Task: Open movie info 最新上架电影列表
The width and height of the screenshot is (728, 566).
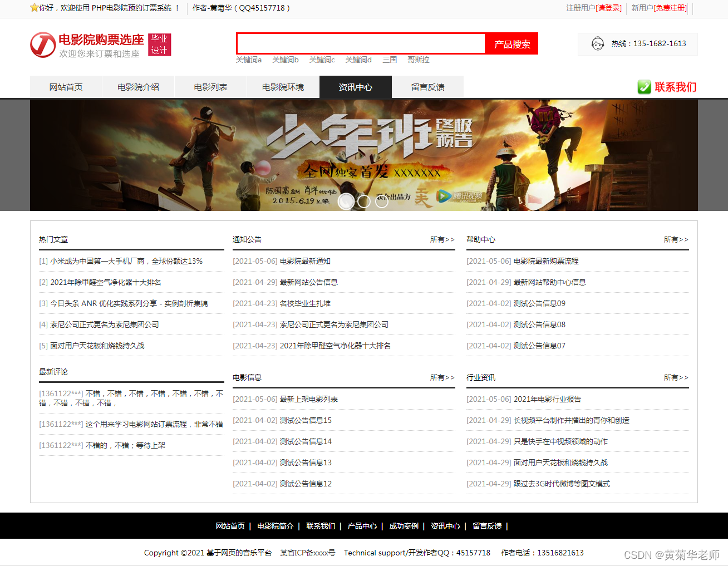Action: point(309,399)
